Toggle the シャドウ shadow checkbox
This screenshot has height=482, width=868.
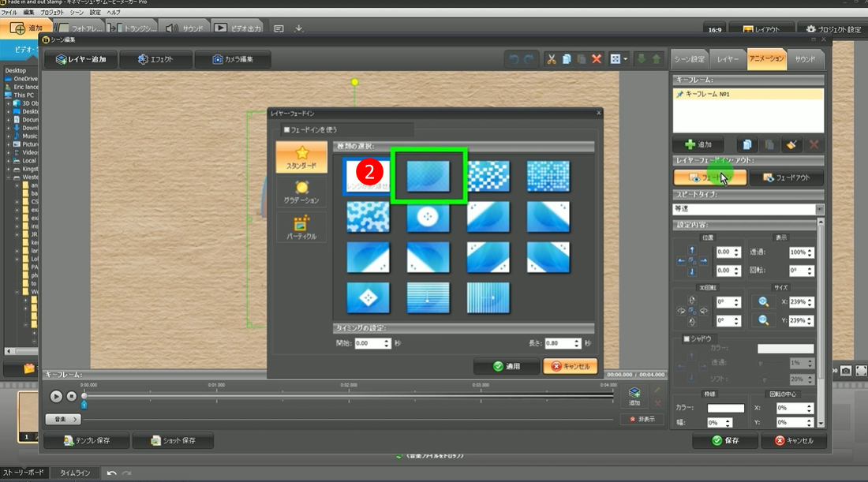click(686, 338)
